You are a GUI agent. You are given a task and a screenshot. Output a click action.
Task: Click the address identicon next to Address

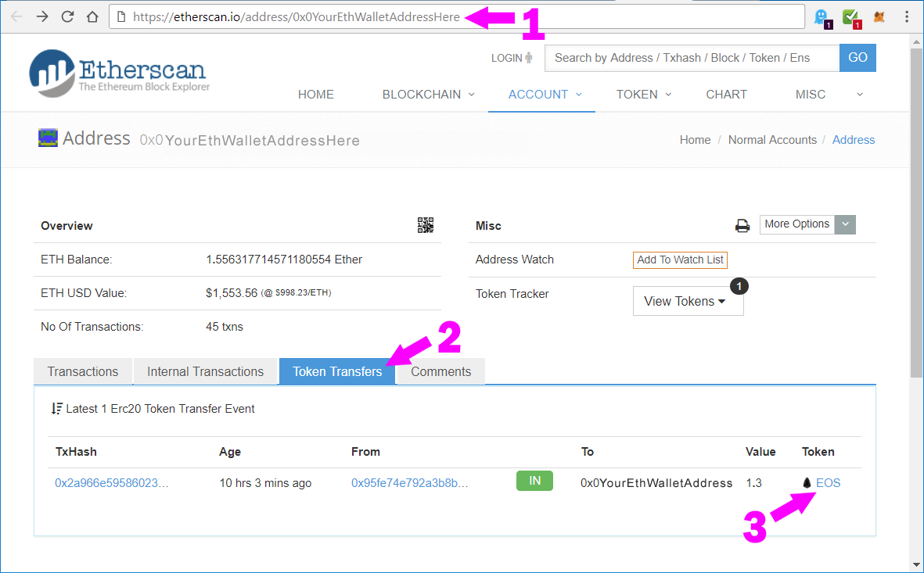click(x=48, y=138)
